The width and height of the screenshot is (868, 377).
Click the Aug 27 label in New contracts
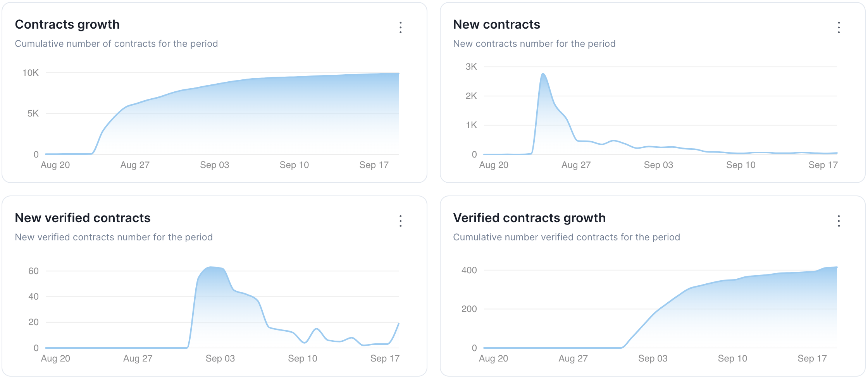pos(576,165)
